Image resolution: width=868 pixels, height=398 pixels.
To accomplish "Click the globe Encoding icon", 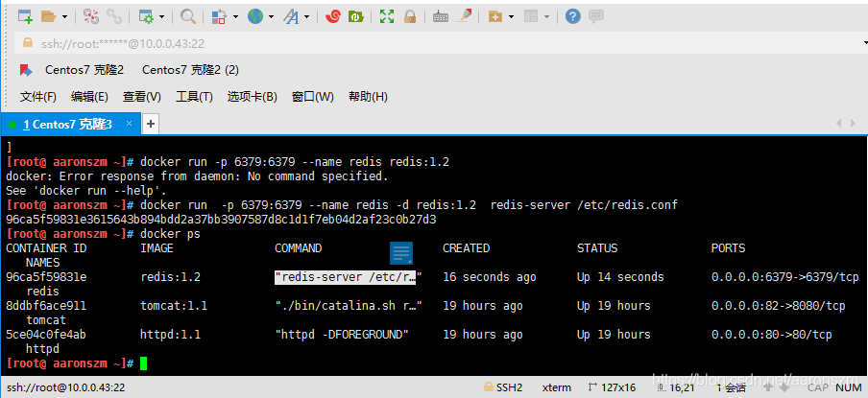I will [255, 16].
